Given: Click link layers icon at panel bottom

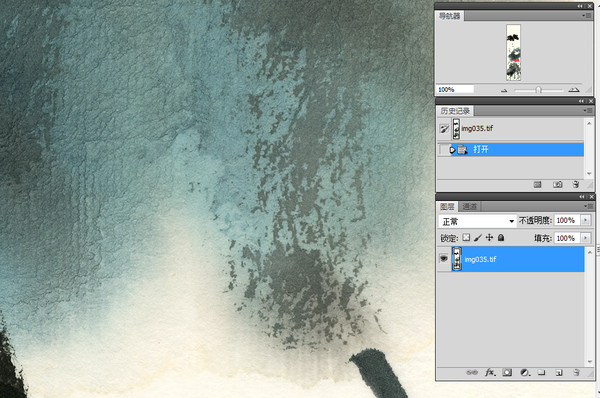Looking at the screenshot, I should [x=472, y=372].
